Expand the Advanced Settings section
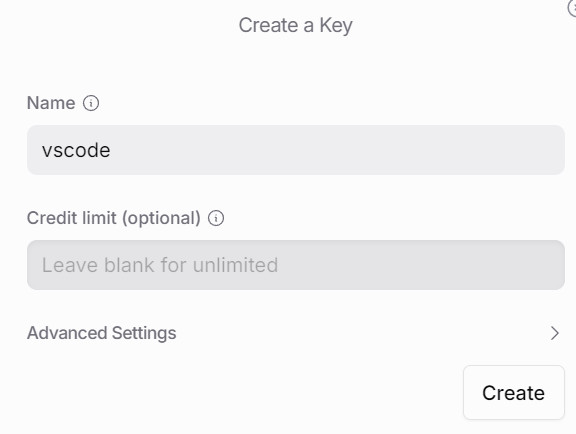The width and height of the screenshot is (576, 434). [x=294, y=333]
